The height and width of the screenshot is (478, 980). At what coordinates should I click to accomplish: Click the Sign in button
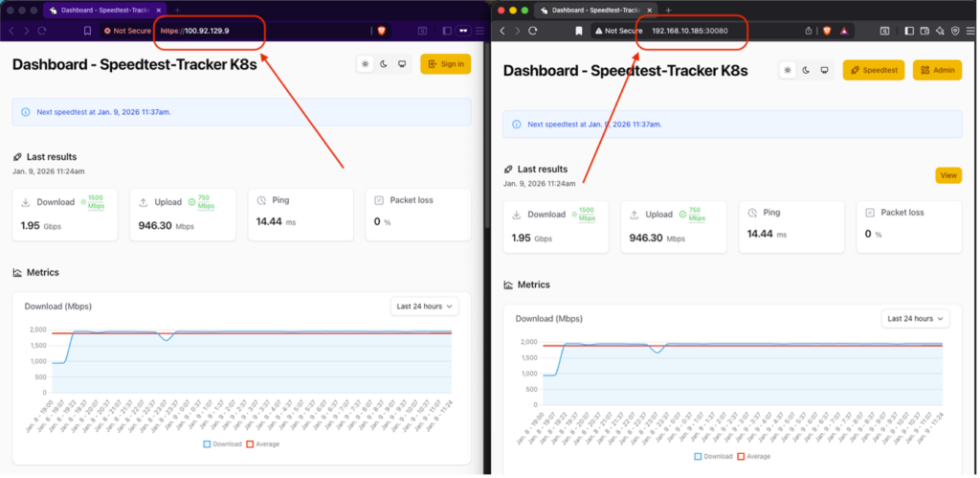click(x=445, y=64)
